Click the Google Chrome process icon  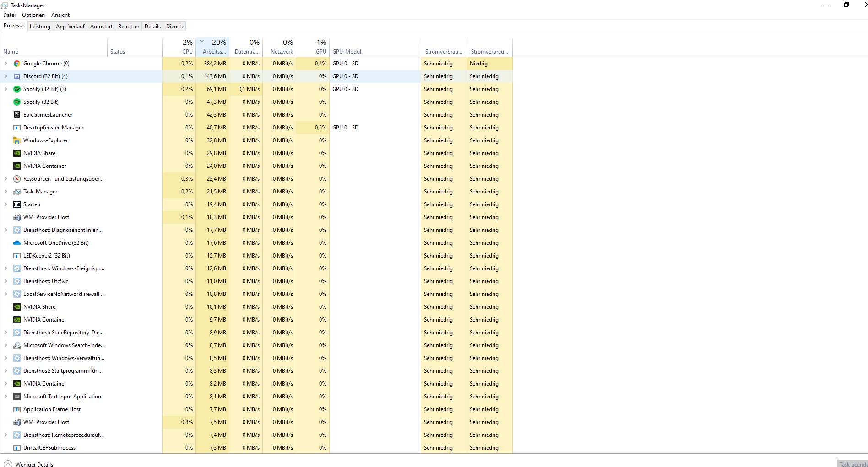point(17,64)
